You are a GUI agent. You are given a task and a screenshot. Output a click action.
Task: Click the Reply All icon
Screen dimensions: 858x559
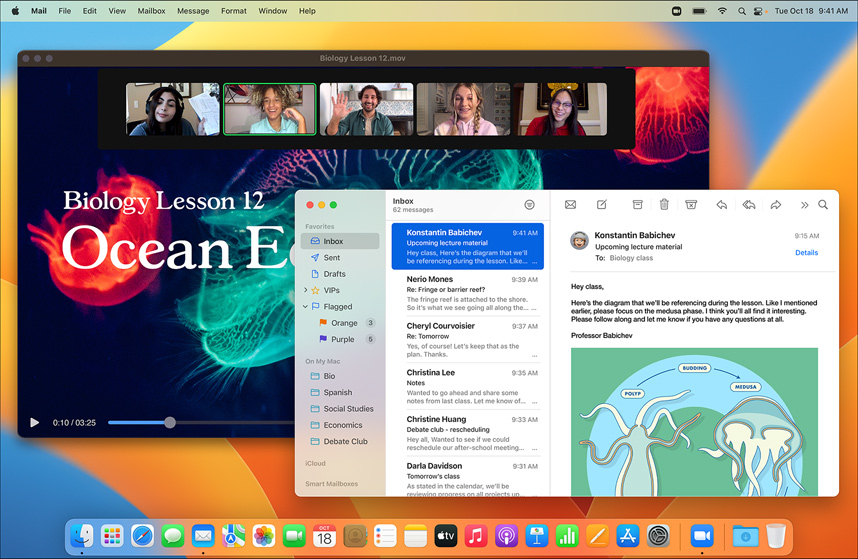pyautogui.click(x=748, y=205)
